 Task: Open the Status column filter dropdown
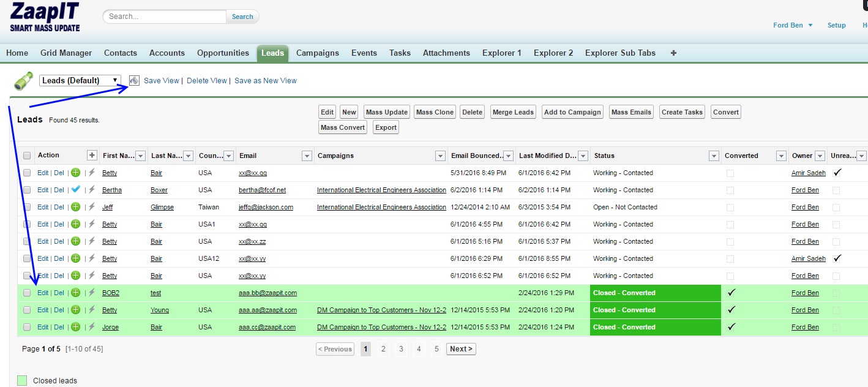click(714, 156)
